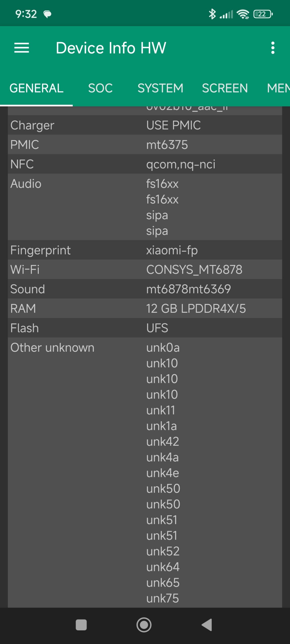
Task: Tap the chat notification bubble icon
Action: 47,14
